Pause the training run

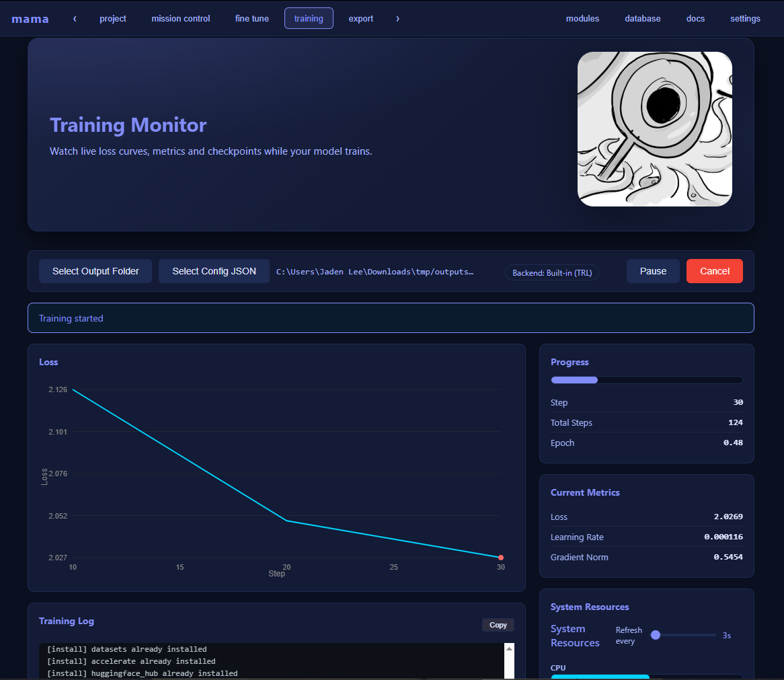(653, 271)
